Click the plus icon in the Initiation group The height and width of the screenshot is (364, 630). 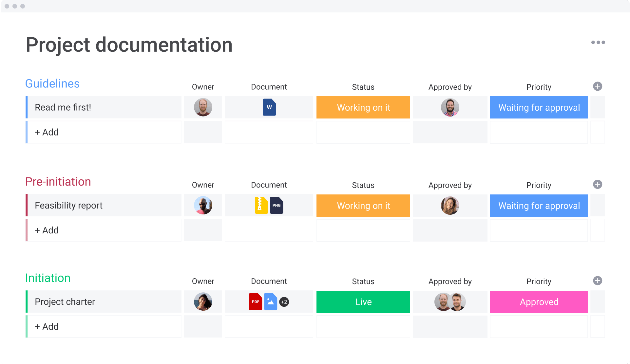[597, 281]
